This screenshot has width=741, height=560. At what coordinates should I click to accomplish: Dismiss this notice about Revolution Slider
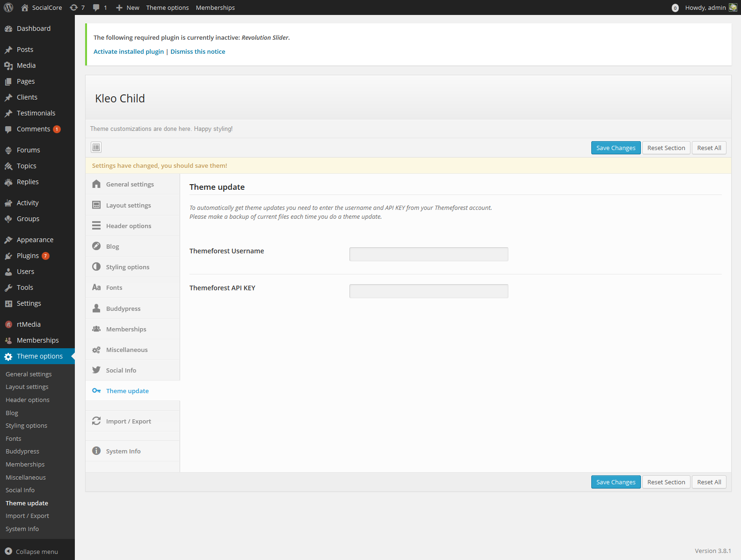[197, 52]
